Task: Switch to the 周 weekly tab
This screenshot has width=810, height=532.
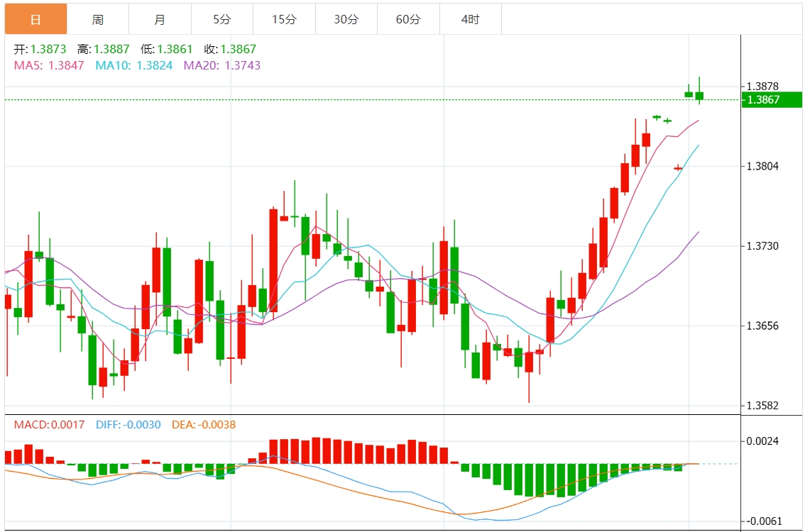Action: tap(98, 19)
